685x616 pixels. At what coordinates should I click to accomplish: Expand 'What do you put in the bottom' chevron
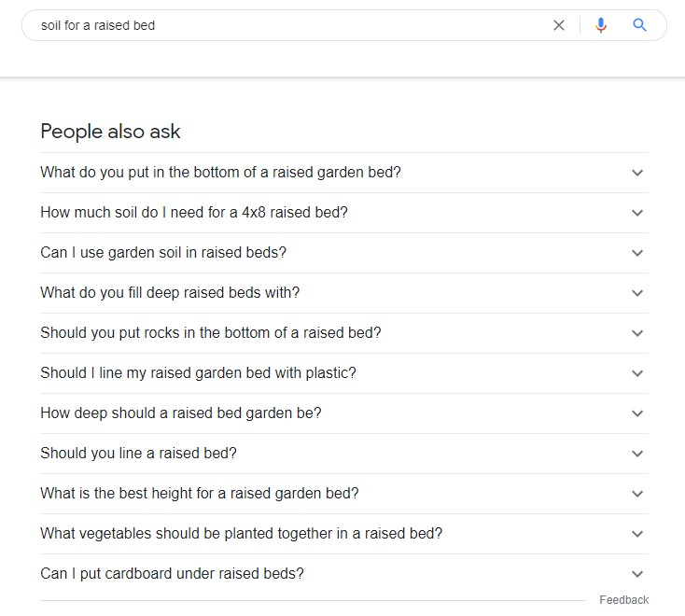[x=637, y=173]
